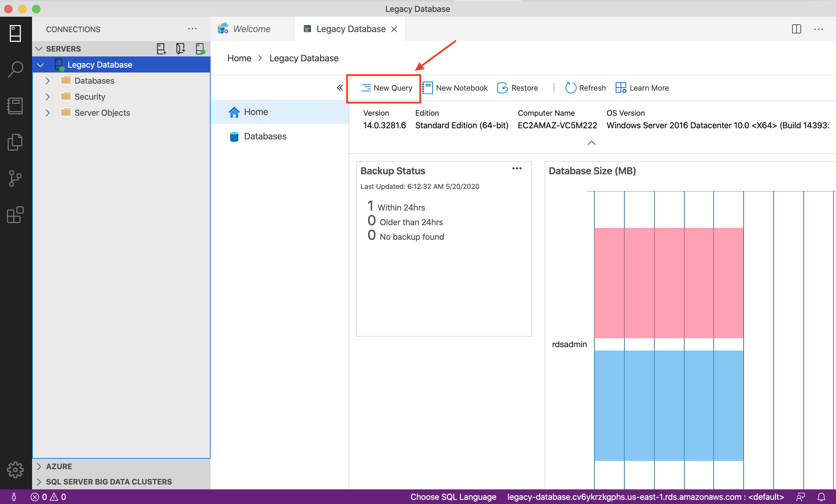Open the Explorer files icon
836x504 pixels.
point(15,142)
